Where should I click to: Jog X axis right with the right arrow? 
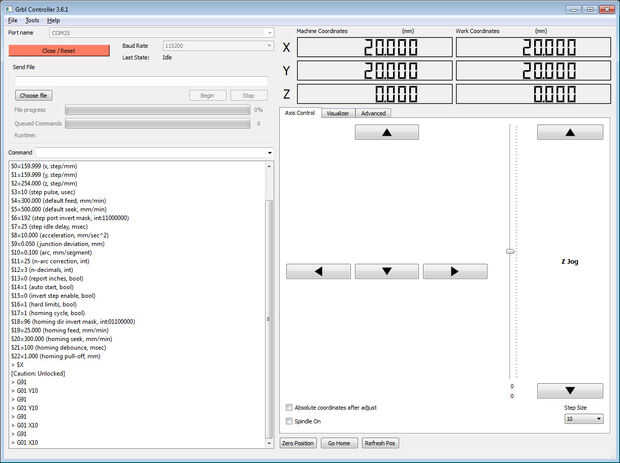pos(455,272)
